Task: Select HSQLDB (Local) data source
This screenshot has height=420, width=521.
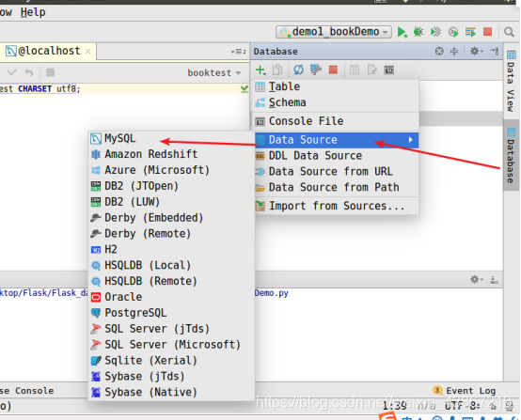Action: 171,265
